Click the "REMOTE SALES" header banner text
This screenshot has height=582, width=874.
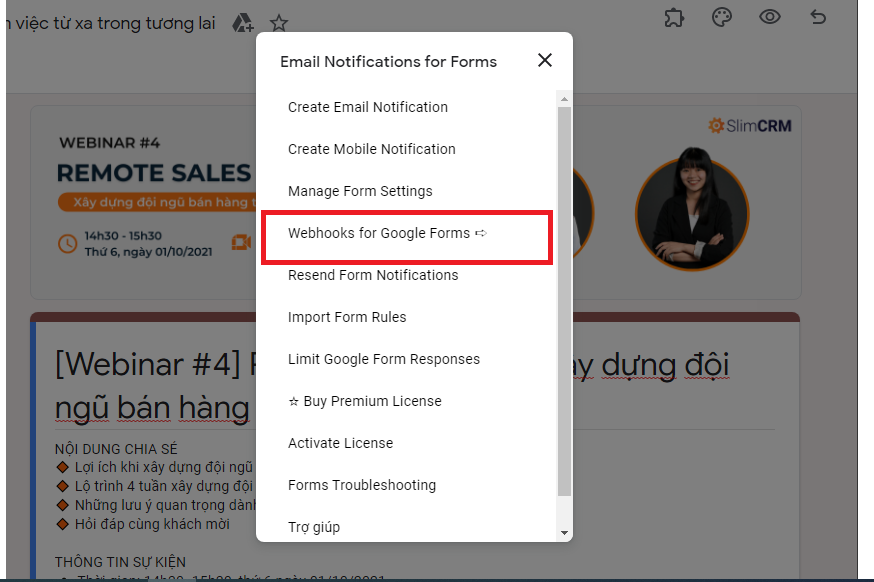pyautogui.click(x=154, y=173)
